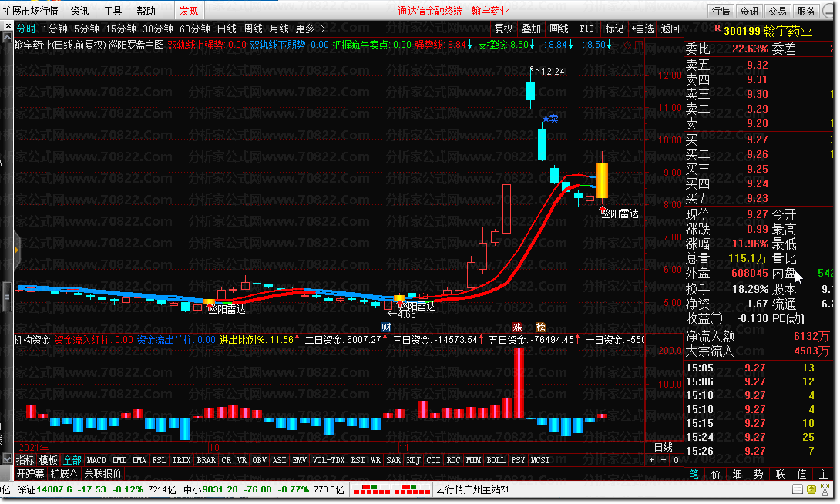The image size is (840, 504).
Task: Open the 模板 templates tab
Action: [x=49, y=460]
